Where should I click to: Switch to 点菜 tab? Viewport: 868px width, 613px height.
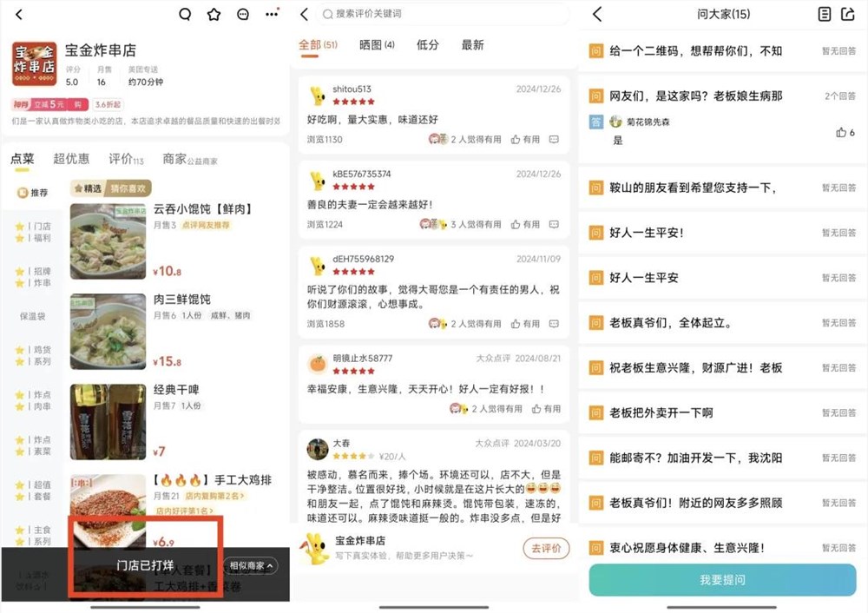click(x=23, y=159)
